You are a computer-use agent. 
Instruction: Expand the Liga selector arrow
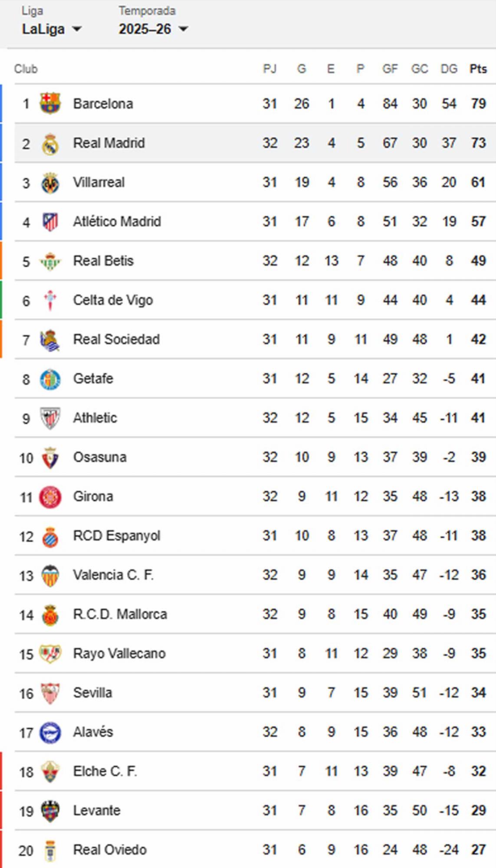(x=77, y=30)
